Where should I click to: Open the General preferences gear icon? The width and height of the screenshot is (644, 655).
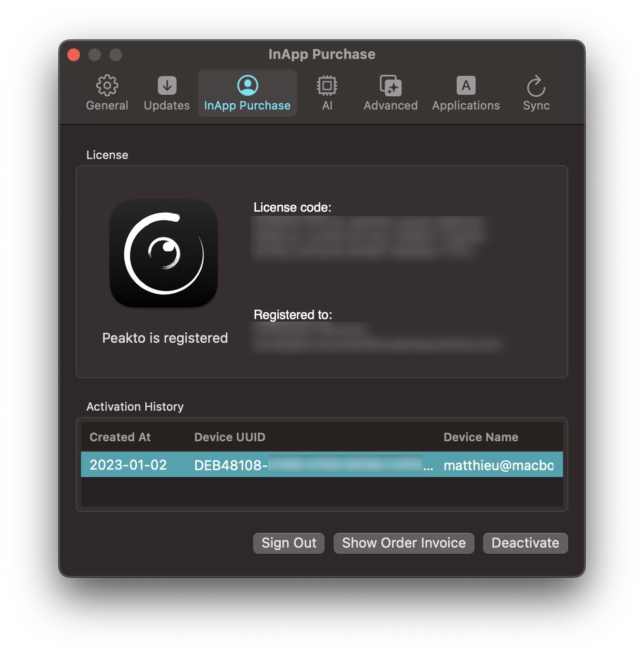coord(107,86)
